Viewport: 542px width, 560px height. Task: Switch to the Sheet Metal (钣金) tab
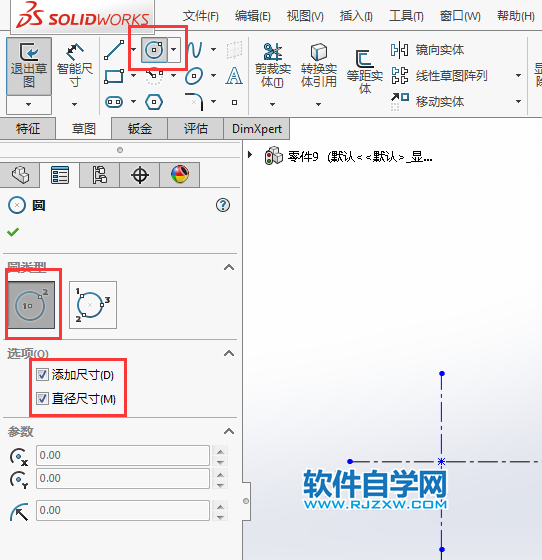click(x=140, y=129)
